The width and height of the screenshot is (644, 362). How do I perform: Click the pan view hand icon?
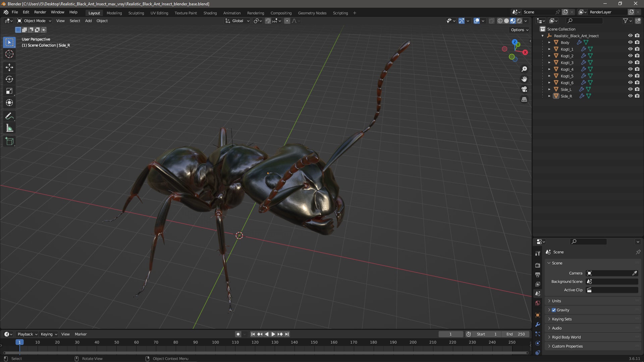click(x=524, y=79)
